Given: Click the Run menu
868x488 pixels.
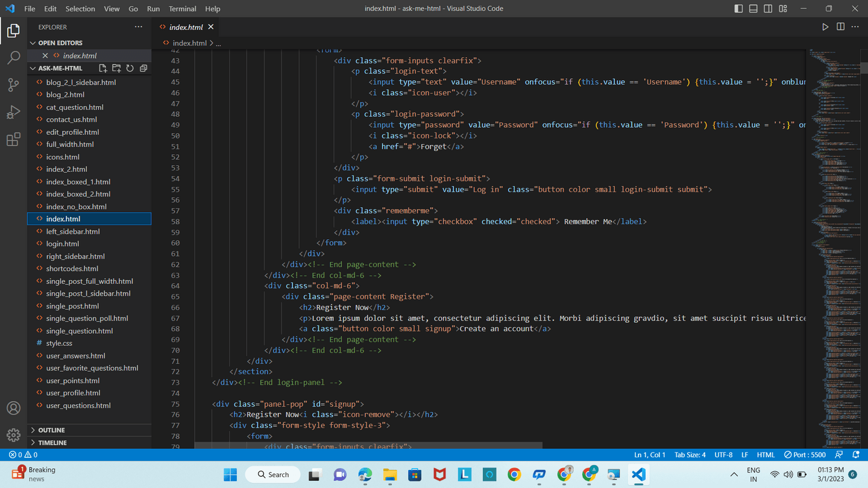Looking at the screenshot, I should (x=153, y=8).
